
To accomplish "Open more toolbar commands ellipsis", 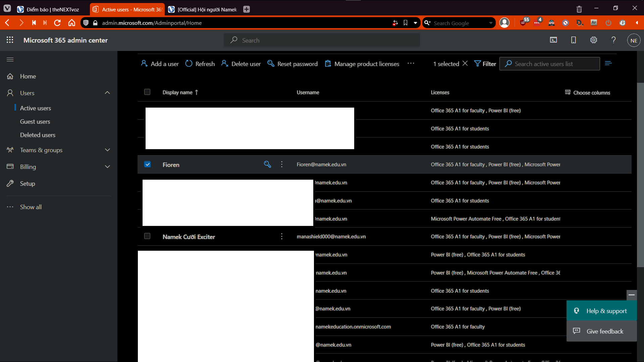I will 411,63.
